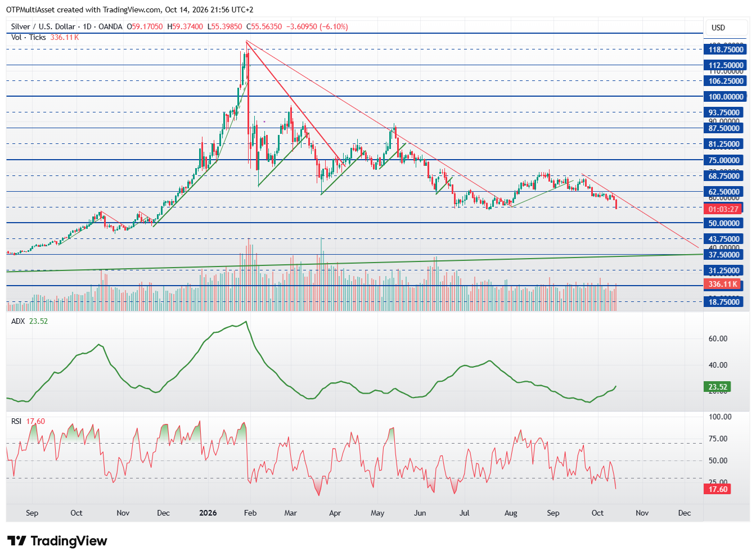Click the Aug label on time axis

[511, 513]
